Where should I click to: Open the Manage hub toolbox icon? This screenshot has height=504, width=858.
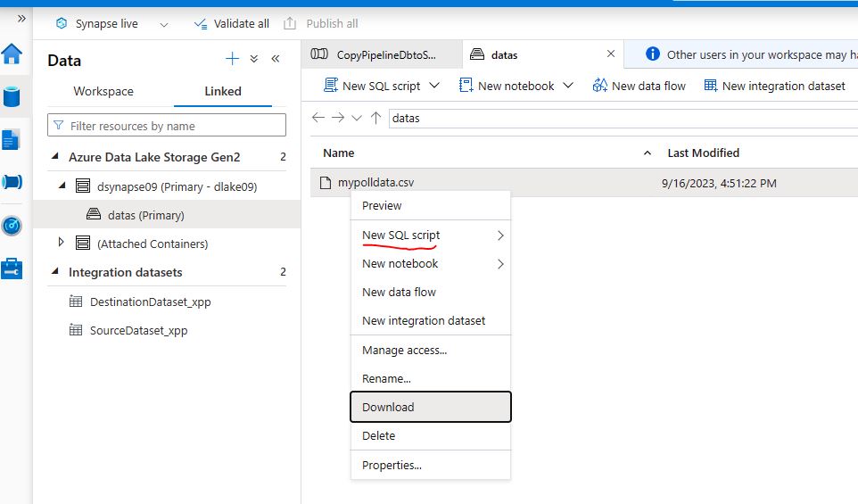coord(12,269)
